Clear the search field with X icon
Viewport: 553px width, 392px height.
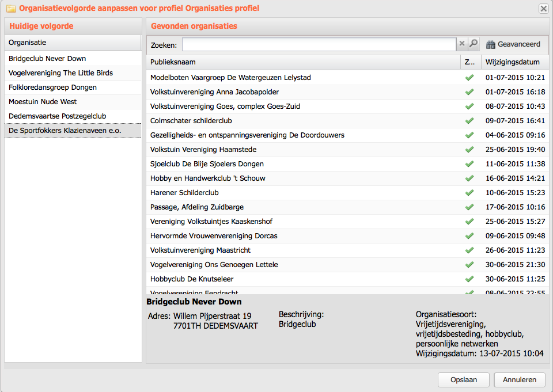pos(461,44)
